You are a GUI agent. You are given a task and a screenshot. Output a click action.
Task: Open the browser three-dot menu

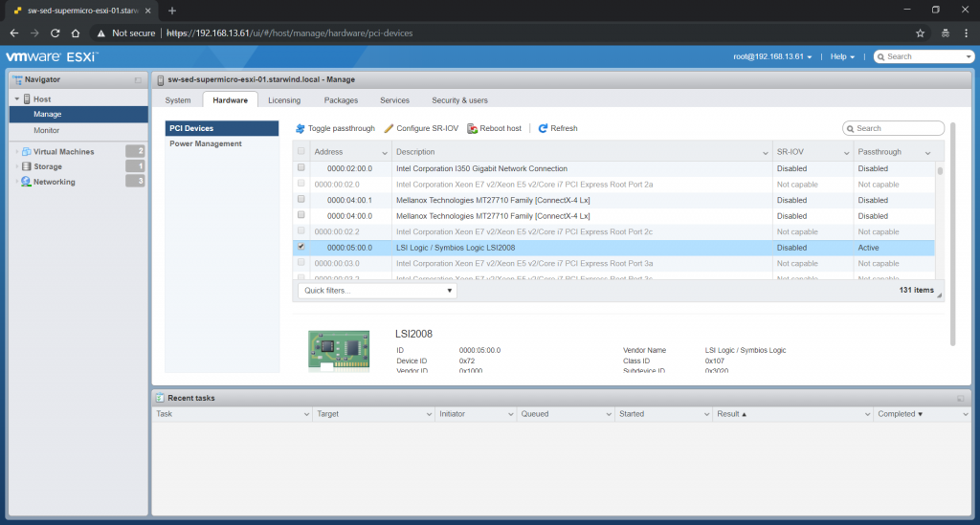(x=967, y=33)
